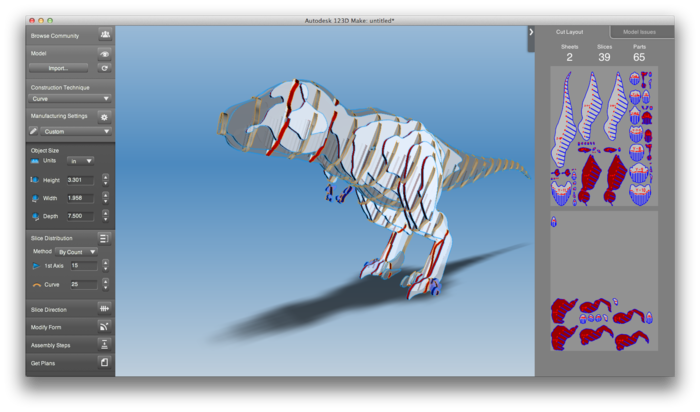
Task: Open the Construction Technique Curve dropdown
Action: [70, 99]
